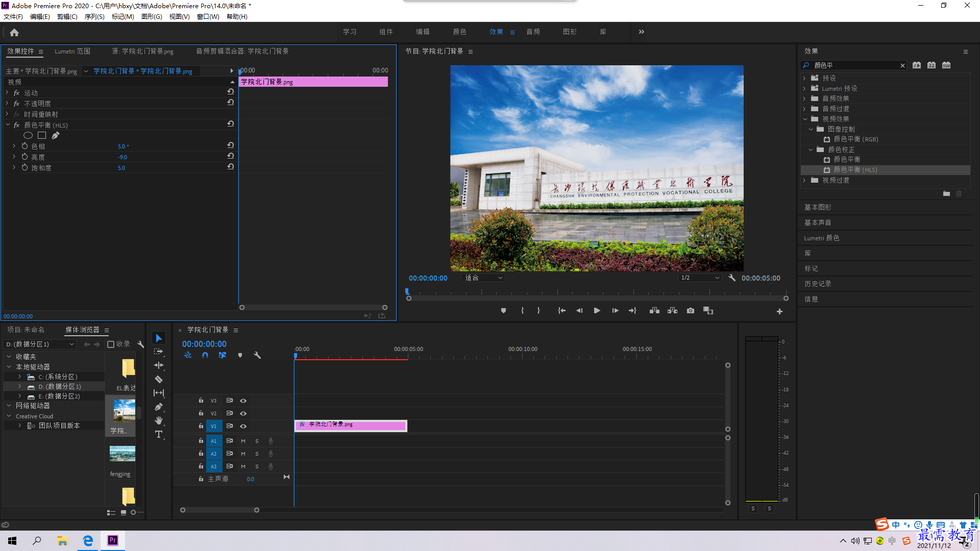Viewport: 980px width, 551px height.
Task: Click the Lift button
Action: coord(654,311)
